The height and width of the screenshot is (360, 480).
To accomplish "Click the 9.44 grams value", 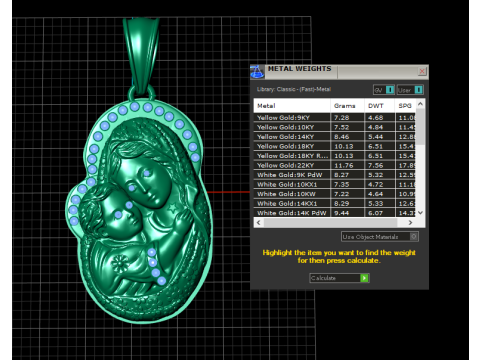I will pos(342,213).
